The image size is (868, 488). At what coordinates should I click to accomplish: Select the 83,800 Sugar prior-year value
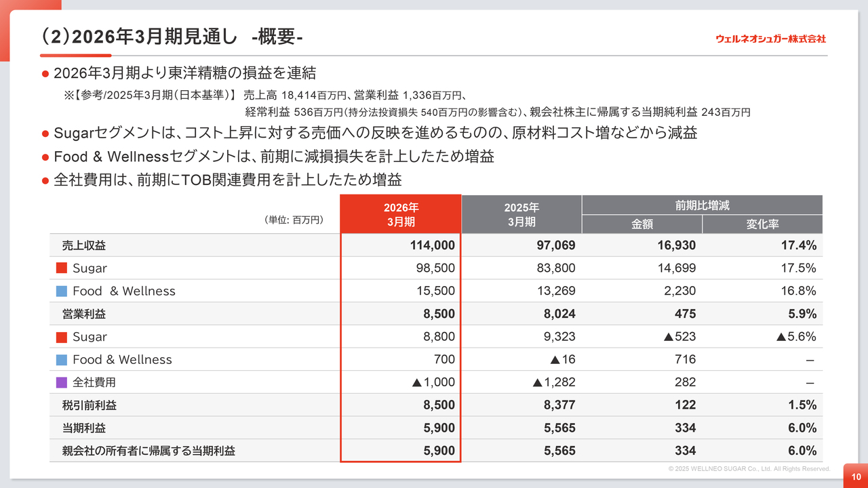(x=556, y=268)
